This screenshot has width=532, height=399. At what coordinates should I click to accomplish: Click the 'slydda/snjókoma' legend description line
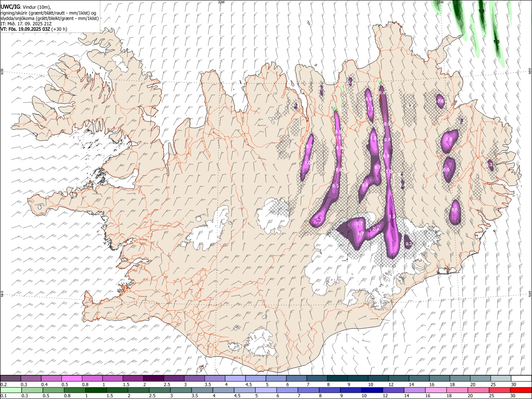(x=49, y=18)
